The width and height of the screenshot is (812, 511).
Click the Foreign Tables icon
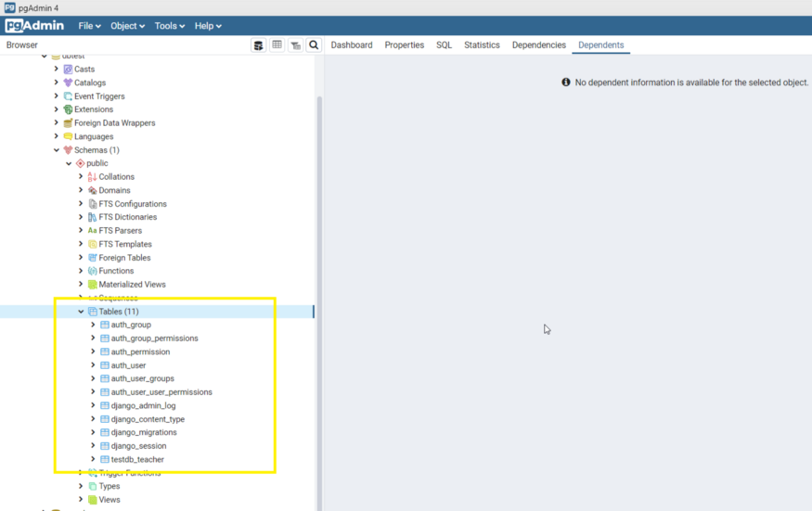92,257
